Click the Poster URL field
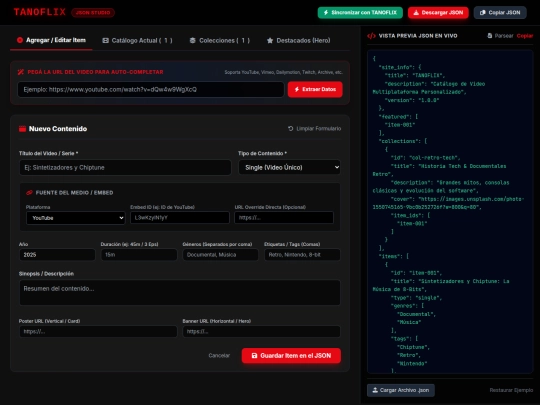The image size is (540, 405). [98, 332]
